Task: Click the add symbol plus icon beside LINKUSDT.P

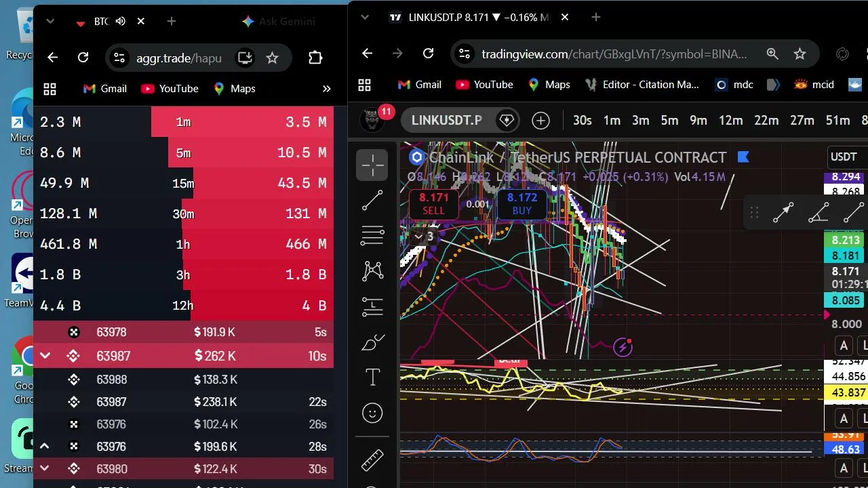Action: click(540, 121)
